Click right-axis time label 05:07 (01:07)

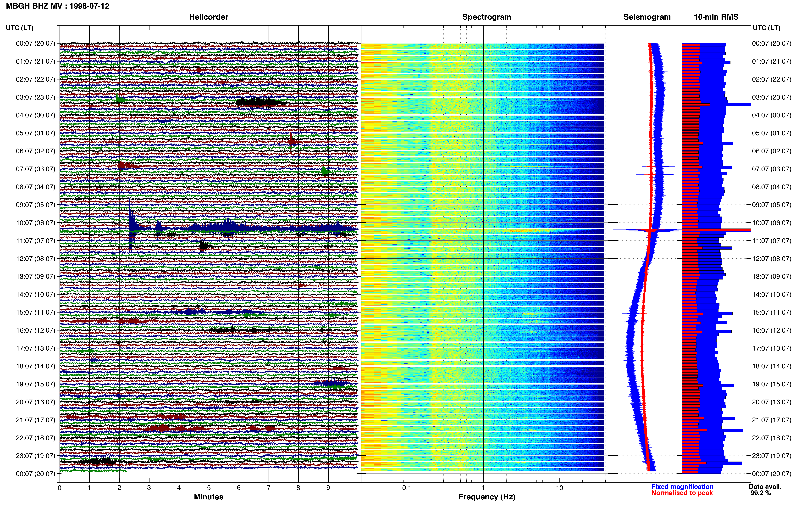772,133
